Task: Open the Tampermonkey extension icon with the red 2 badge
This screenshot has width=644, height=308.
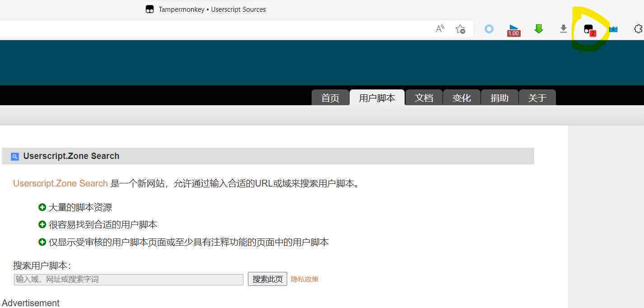Action: [x=589, y=30]
